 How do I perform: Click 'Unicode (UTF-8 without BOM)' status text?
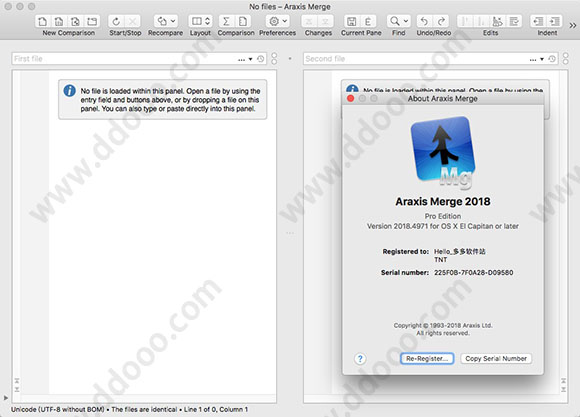58,409
